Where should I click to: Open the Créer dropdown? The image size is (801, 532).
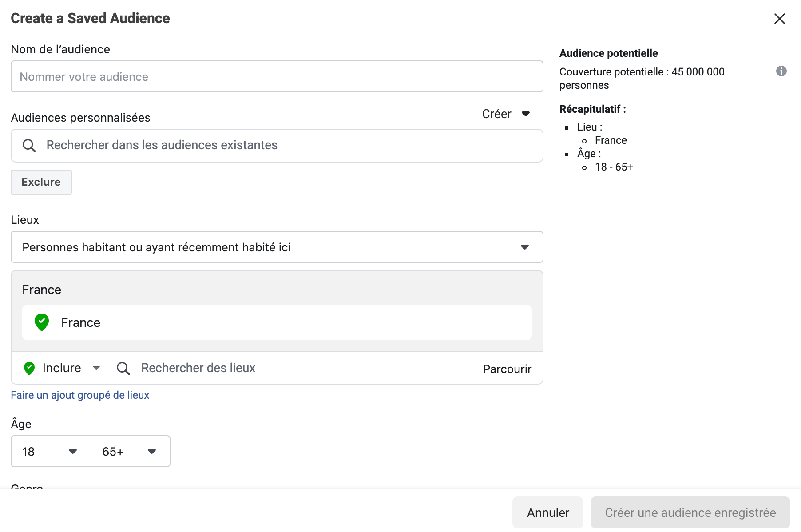(506, 114)
